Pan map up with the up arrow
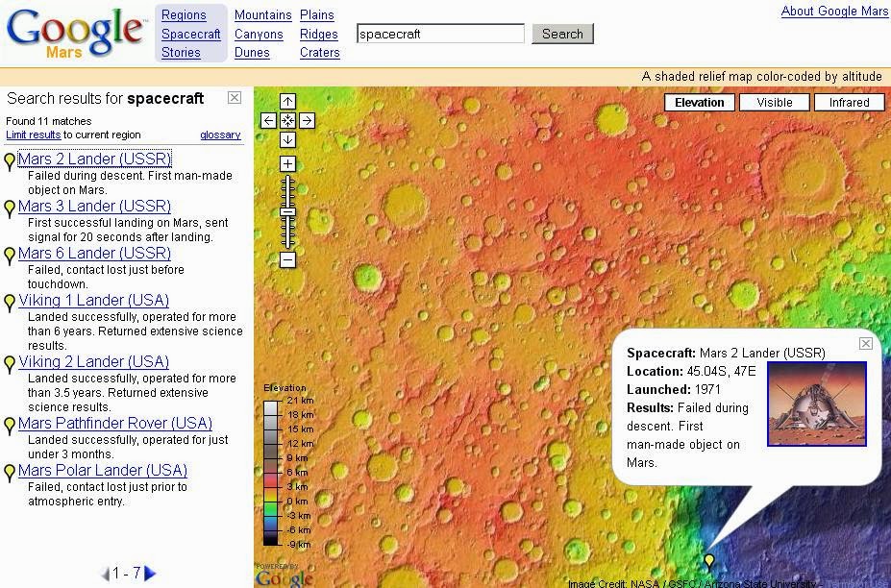 point(287,102)
